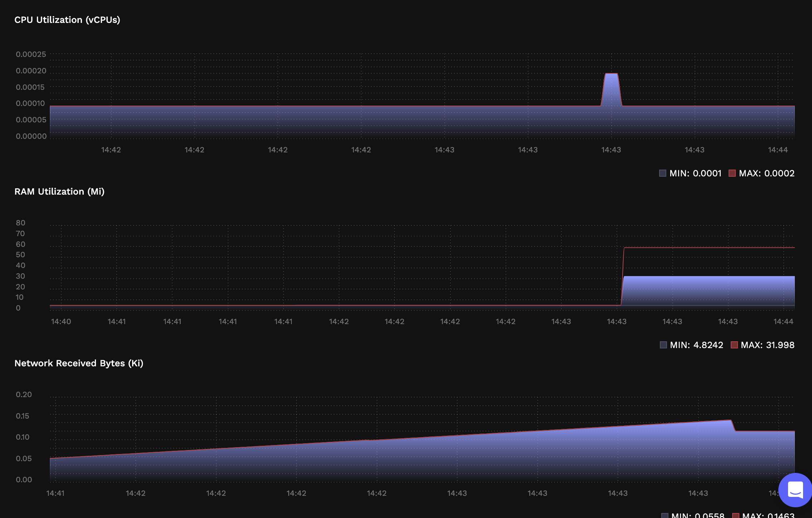This screenshot has height=518, width=812.
Task: Click the MIN: 4.8242 legend label
Action: (x=696, y=345)
